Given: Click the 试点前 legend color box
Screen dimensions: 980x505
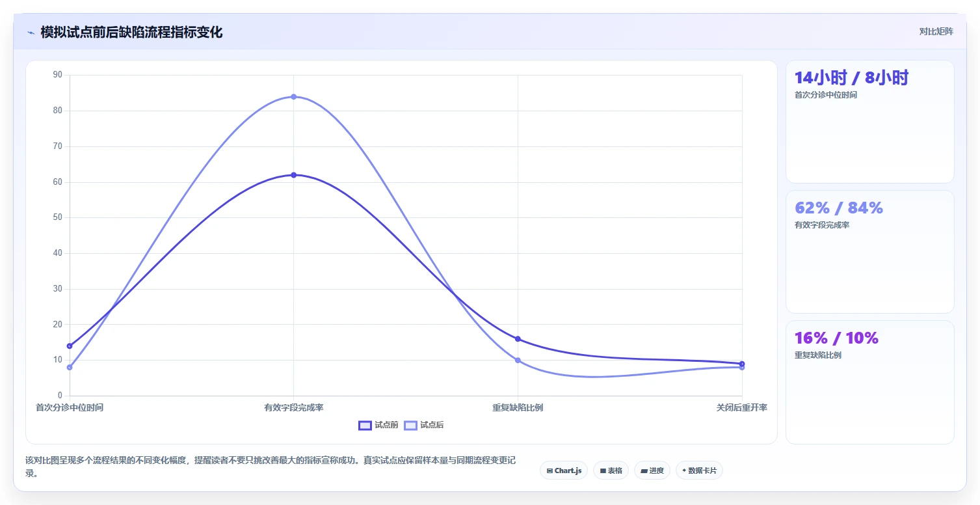Looking at the screenshot, I should [x=365, y=425].
